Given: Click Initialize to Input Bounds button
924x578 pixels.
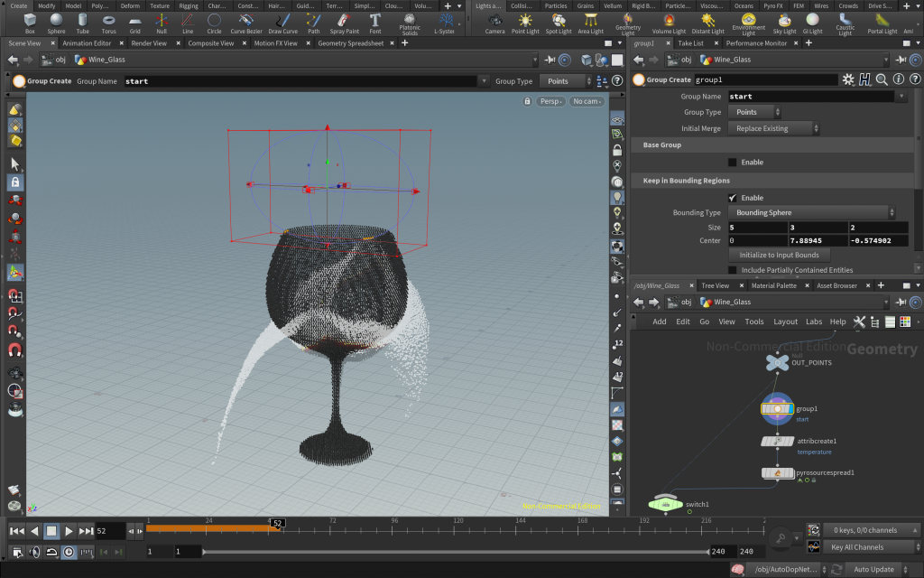Looking at the screenshot, I should [779, 256].
